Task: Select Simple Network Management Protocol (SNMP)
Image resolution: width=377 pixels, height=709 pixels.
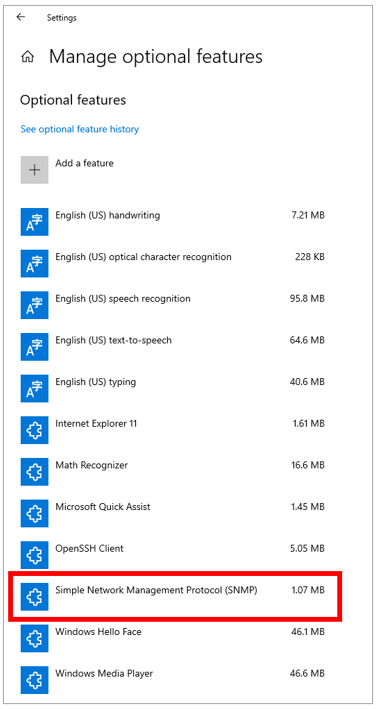Action: 173,597
